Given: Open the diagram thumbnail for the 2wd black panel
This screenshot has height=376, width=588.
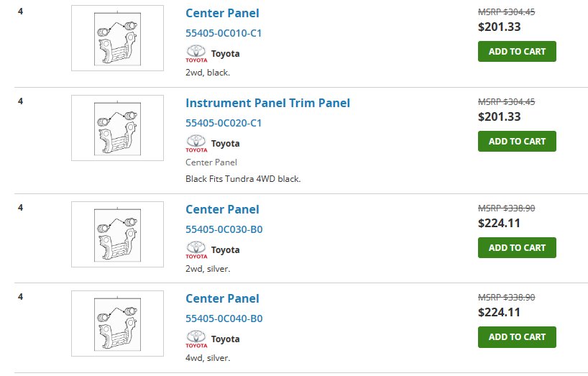Looking at the screenshot, I should [x=117, y=38].
